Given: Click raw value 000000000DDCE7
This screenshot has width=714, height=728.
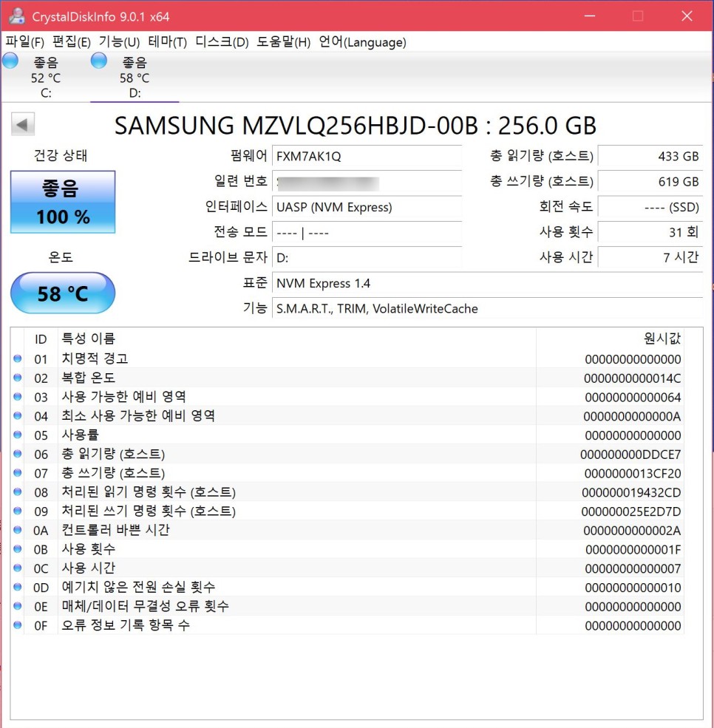Looking at the screenshot, I should (630, 455).
